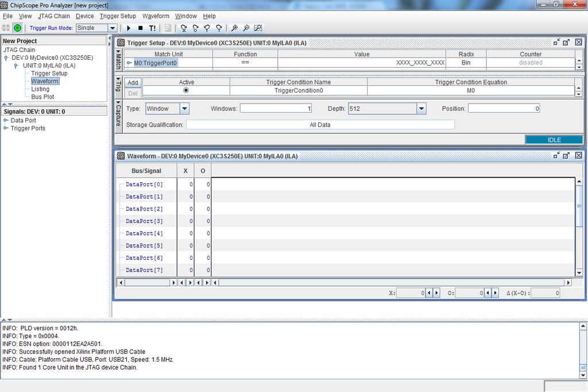
Task: Click the third cursor navigation toolbar icon
Action: click(x=207, y=28)
